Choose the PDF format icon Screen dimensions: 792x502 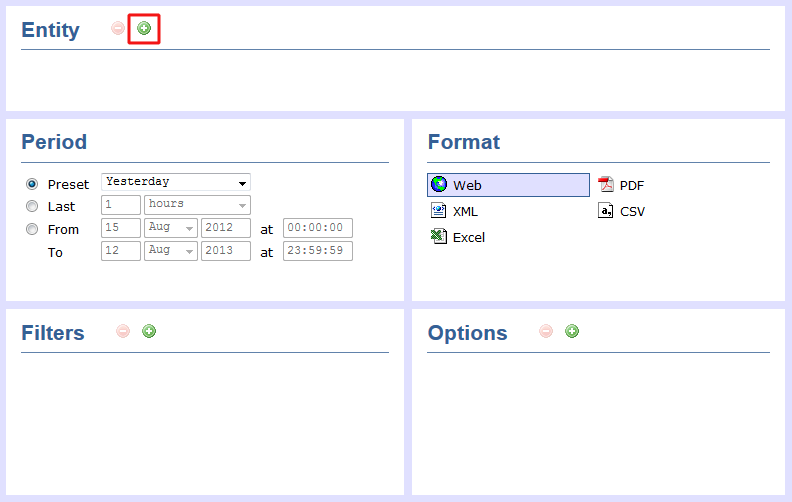605,185
